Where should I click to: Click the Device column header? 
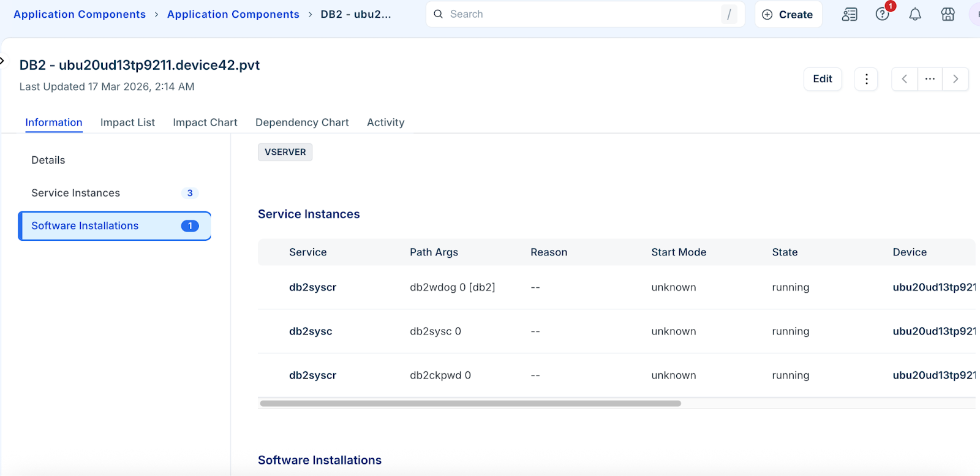click(910, 252)
